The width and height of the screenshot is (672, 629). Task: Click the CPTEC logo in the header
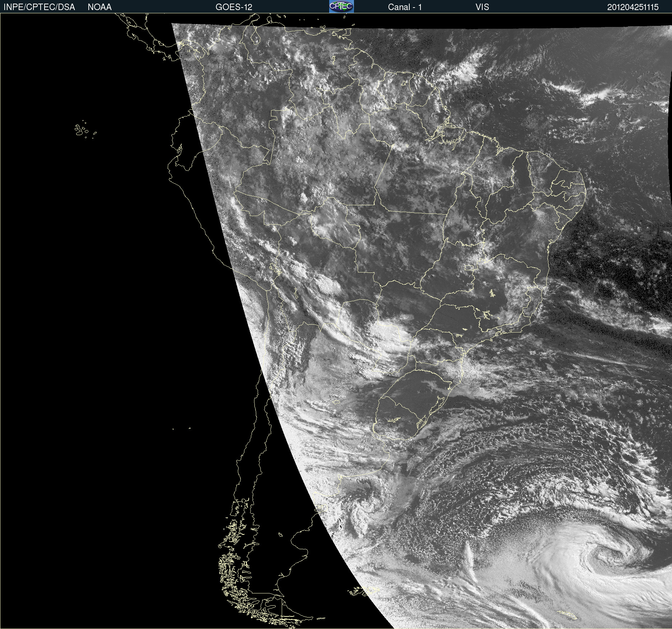point(341,6)
